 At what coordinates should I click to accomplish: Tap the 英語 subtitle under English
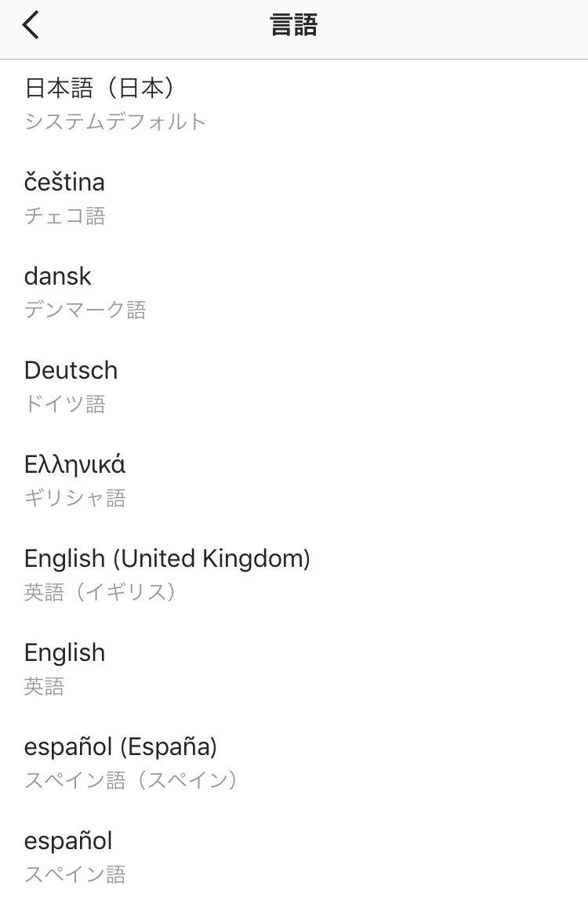pyautogui.click(x=44, y=686)
